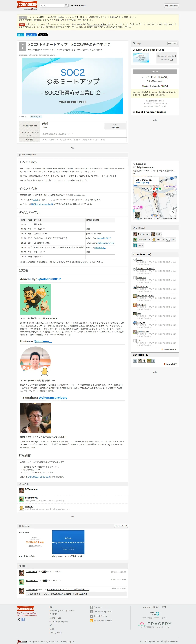Click the #soc2yuru hashtag
This screenshot has width=196, height=644.
[36, 117]
